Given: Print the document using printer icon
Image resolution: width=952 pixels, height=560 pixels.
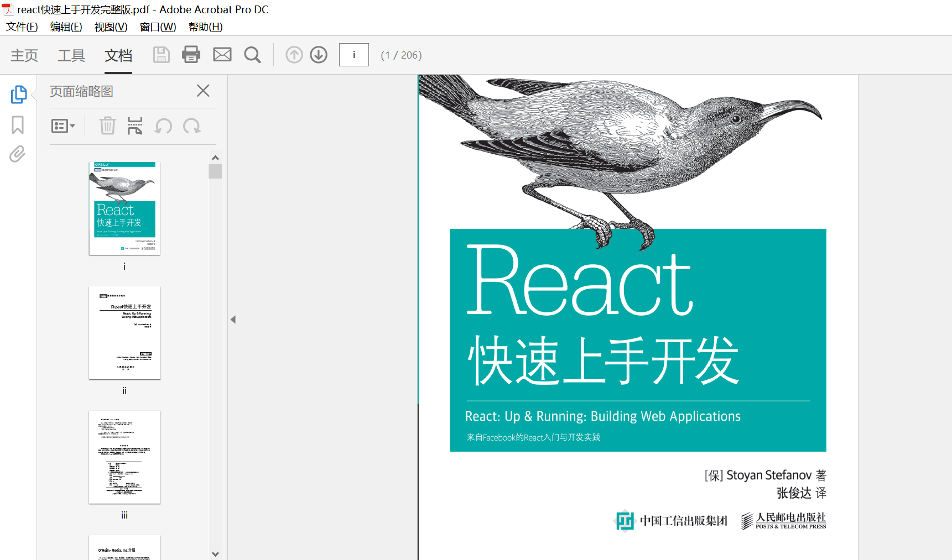Looking at the screenshot, I should pos(191,55).
